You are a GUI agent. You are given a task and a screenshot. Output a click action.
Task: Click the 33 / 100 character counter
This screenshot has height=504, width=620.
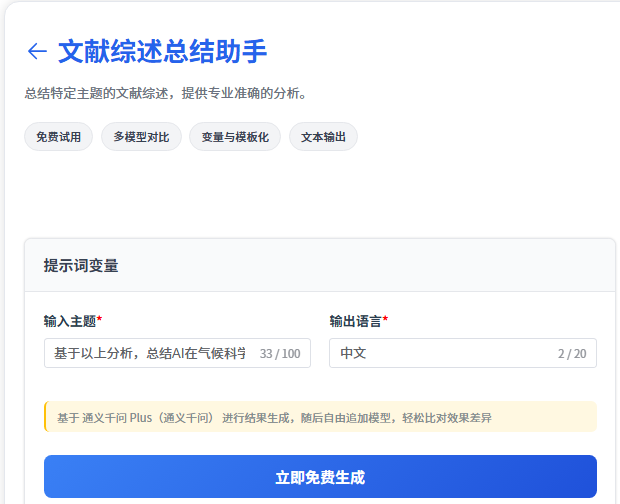(280, 354)
